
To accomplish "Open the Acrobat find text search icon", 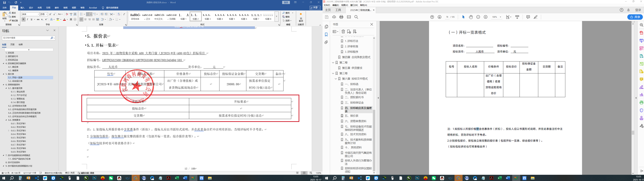I will pyautogui.click(x=356, y=17).
